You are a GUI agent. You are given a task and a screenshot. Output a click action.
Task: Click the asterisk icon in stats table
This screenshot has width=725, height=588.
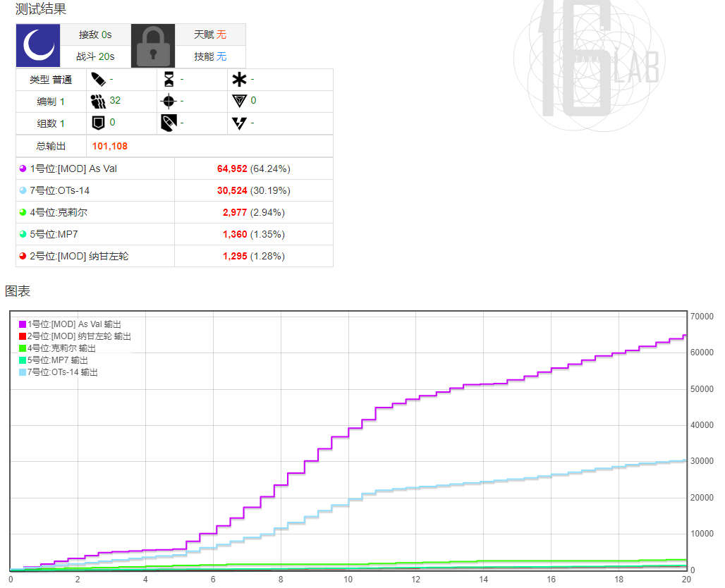tap(239, 79)
